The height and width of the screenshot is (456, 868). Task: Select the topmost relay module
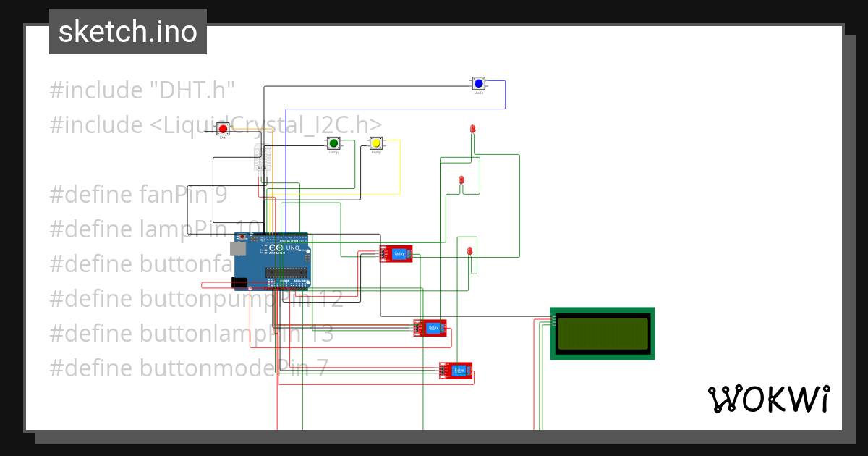(396, 253)
